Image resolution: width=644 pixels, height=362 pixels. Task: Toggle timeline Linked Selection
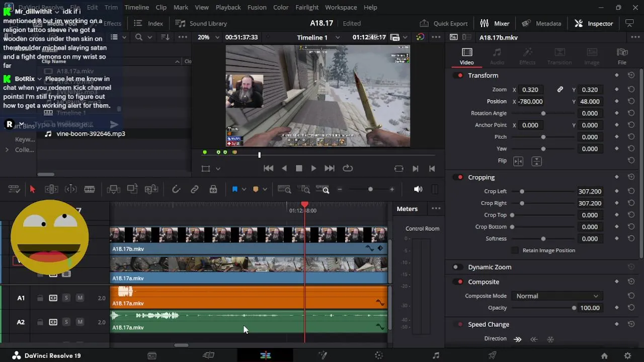pos(195,190)
